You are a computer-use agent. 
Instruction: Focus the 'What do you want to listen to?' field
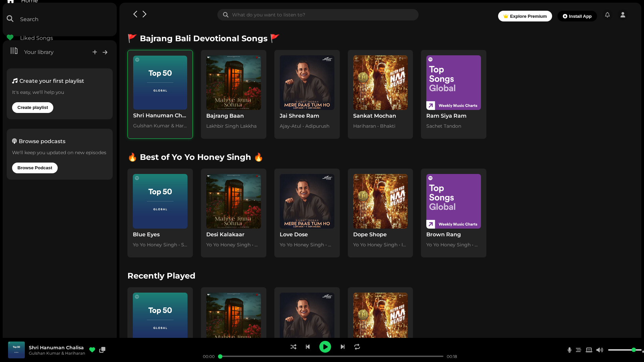click(x=318, y=15)
